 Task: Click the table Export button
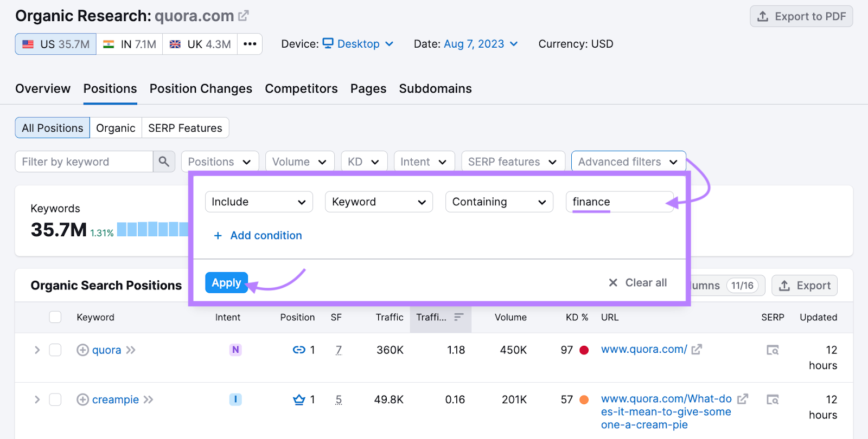pyautogui.click(x=805, y=285)
